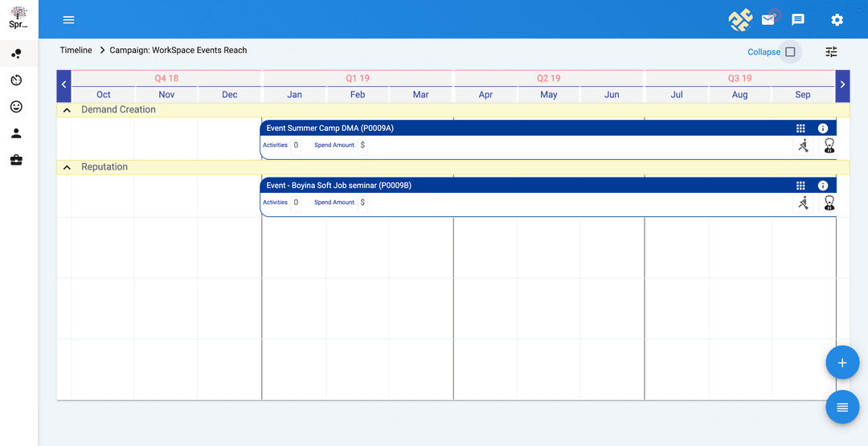Open the timer gauge sidebar icon
This screenshot has width=868, height=446.
(x=17, y=80)
